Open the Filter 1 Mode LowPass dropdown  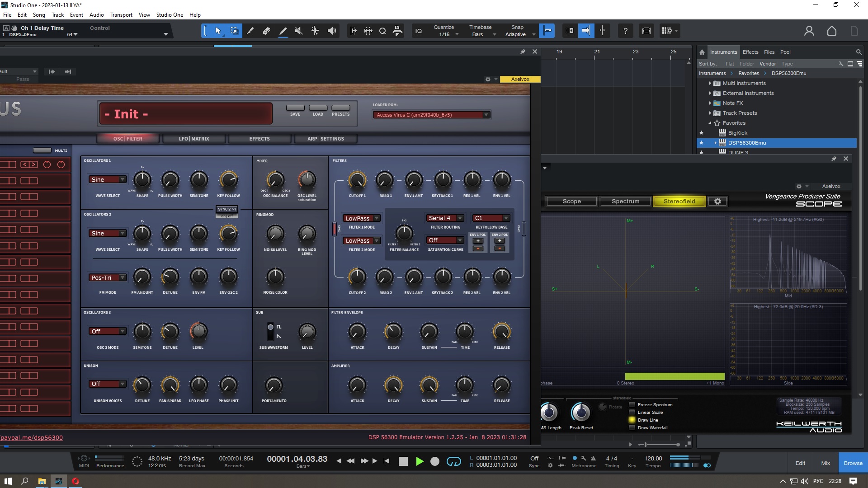point(362,218)
